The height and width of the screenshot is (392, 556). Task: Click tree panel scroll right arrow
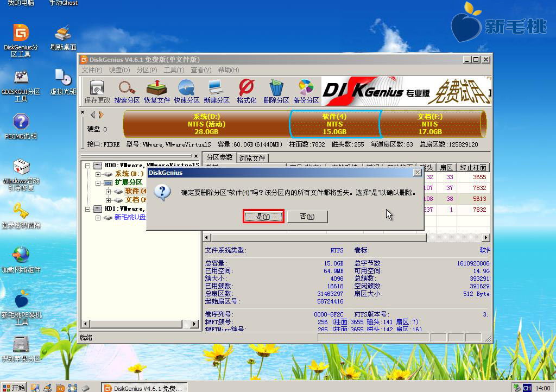pos(194,324)
